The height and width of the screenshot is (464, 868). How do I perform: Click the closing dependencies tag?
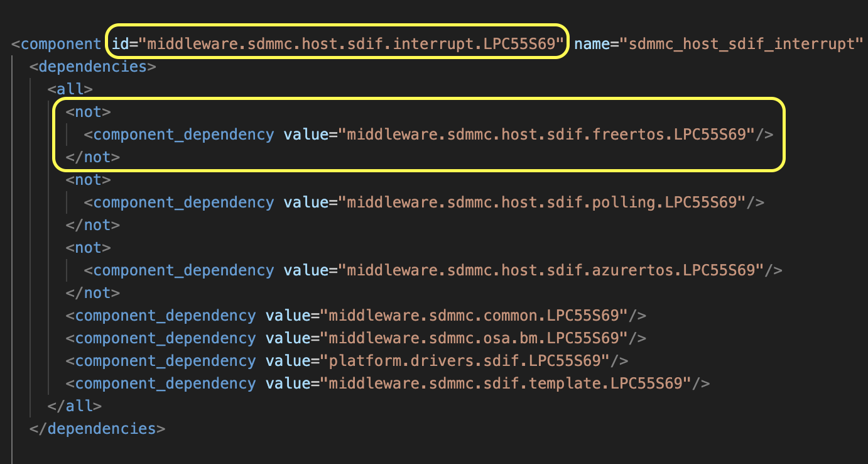coord(97,428)
